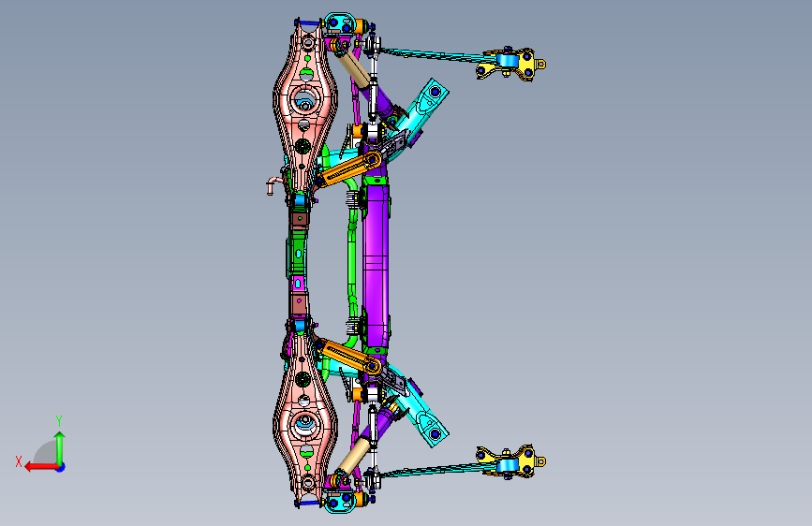Screen dimensions: 812x526
Task: Select the large purple central cross beam
Action: [376, 264]
